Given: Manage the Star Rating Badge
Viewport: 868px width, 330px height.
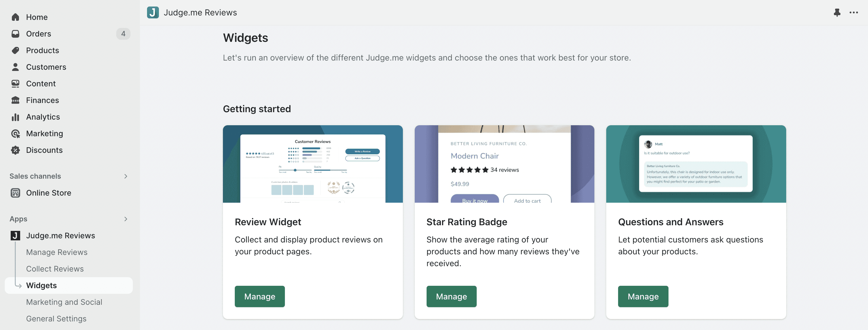Looking at the screenshot, I should (x=451, y=296).
